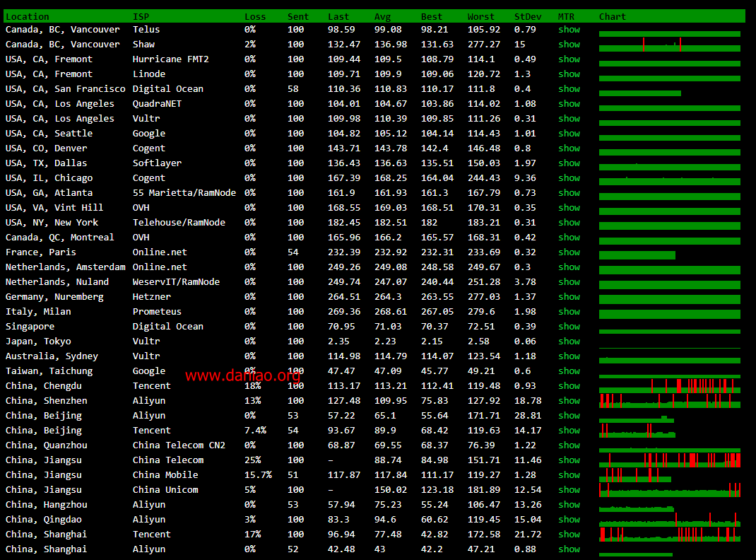Show MTR for Chicago Cogent row
The height and width of the screenshot is (560, 756).
tap(569, 178)
